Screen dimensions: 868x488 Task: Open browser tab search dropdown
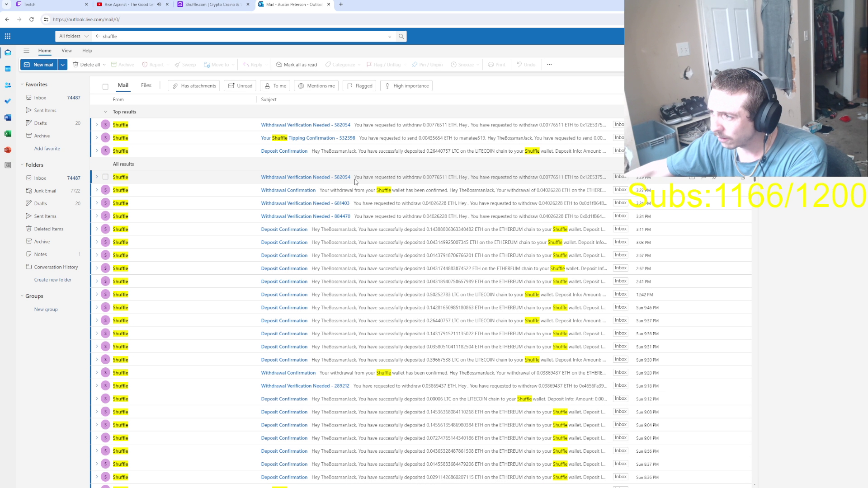pyautogui.click(x=6, y=5)
